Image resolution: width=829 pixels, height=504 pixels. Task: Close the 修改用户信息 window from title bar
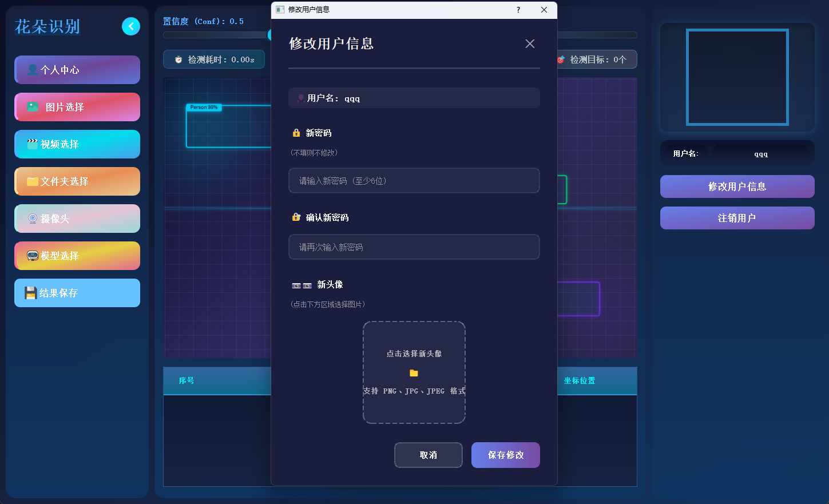tap(544, 10)
